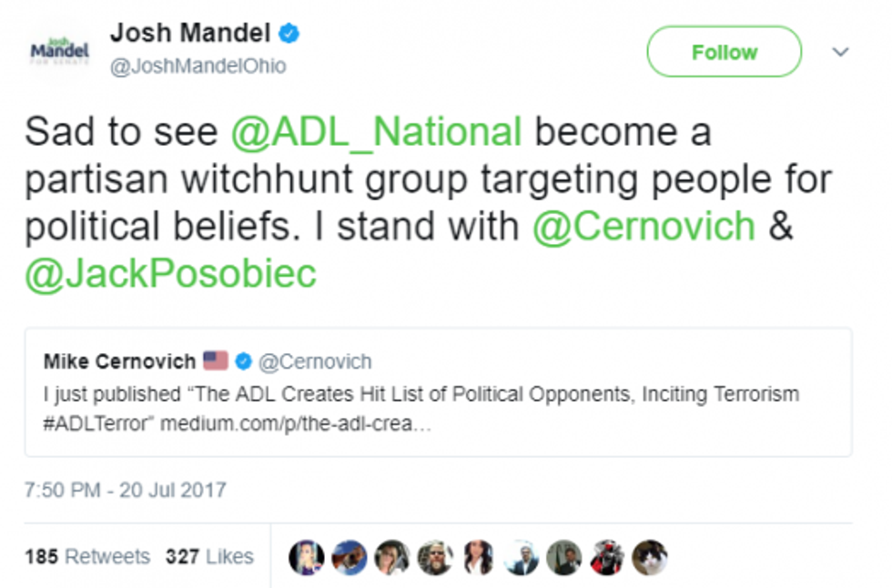Click the blue-sky liker avatar, second in row
892x588 pixels.
tap(350, 557)
